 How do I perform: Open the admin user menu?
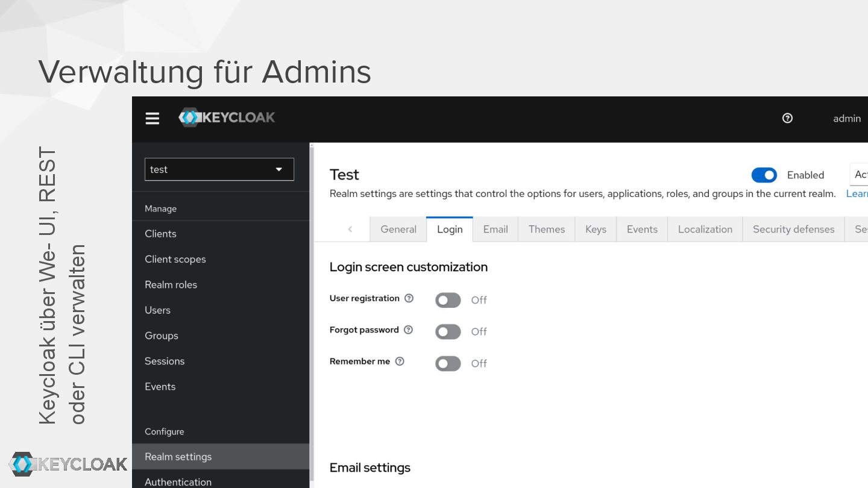846,119
